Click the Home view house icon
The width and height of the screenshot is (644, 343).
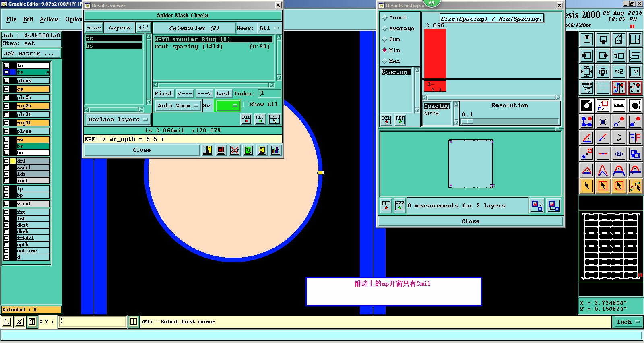click(x=619, y=39)
